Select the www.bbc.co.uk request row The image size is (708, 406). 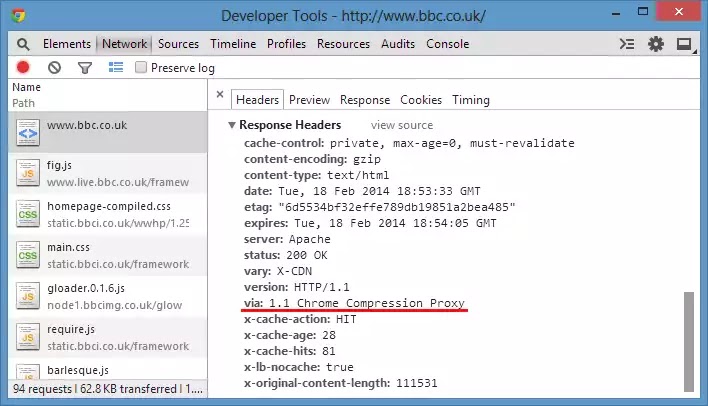point(107,132)
